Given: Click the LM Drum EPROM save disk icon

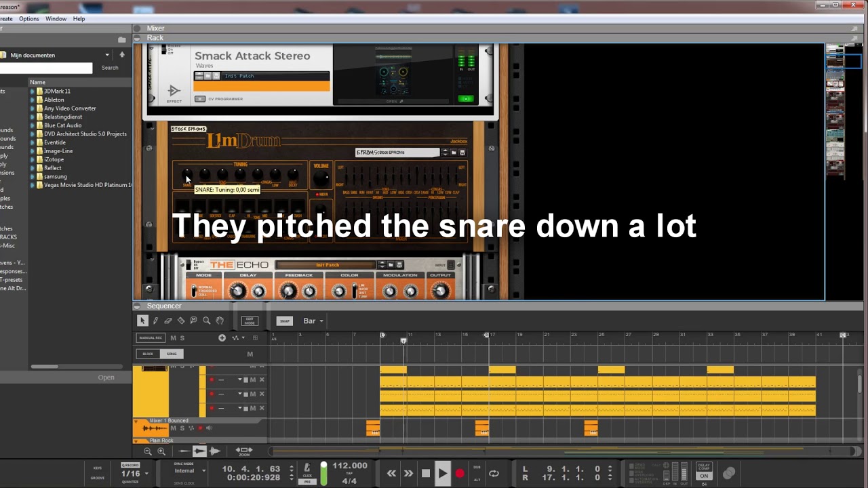Looking at the screenshot, I should click(x=462, y=152).
